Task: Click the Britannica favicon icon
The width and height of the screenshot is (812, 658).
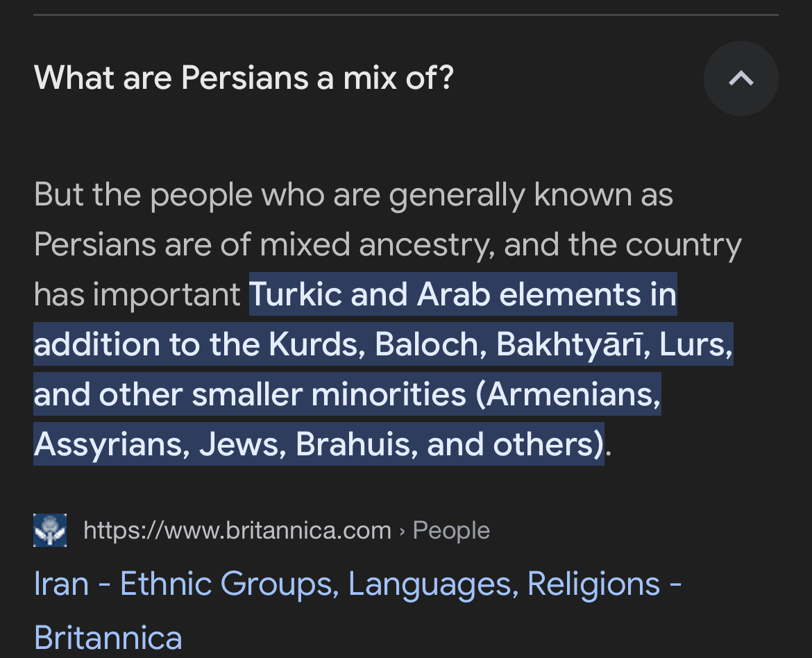Action: pyautogui.click(x=50, y=530)
